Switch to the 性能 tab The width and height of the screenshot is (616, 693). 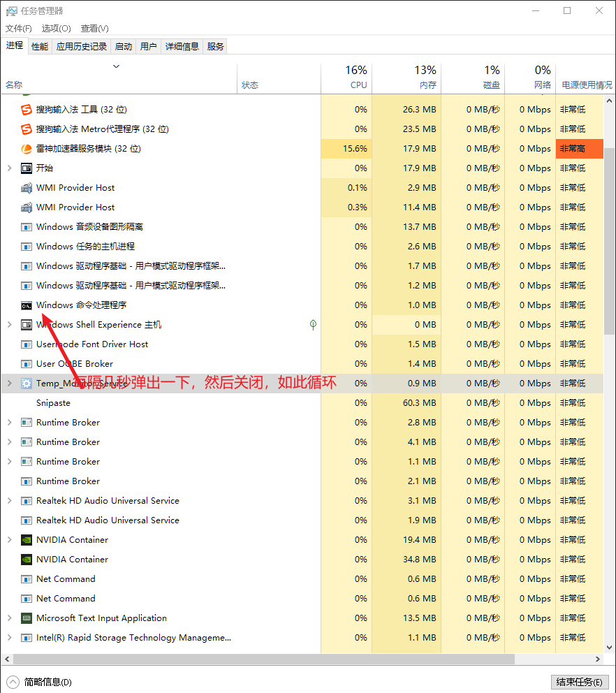point(40,47)
